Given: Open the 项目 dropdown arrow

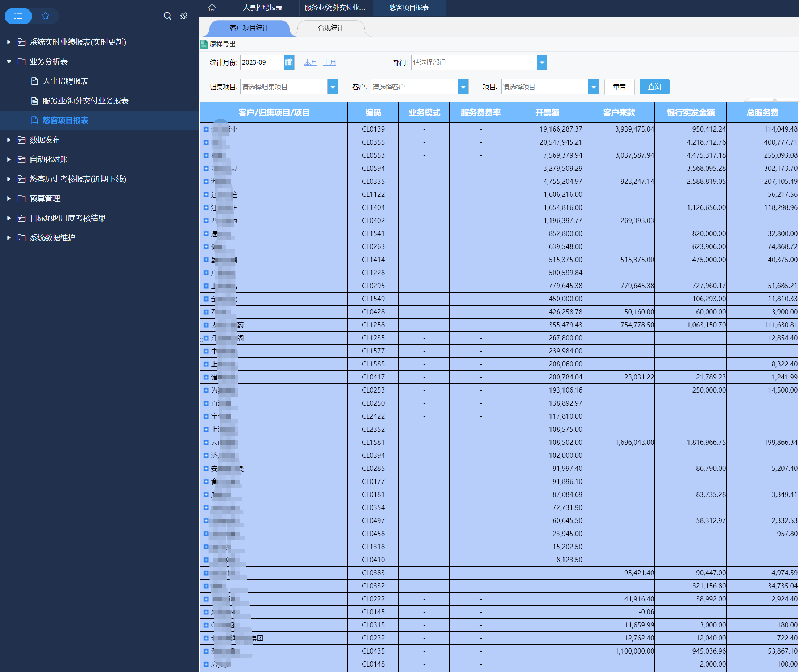Looking at the screenshot, I should tap(593, 87).
